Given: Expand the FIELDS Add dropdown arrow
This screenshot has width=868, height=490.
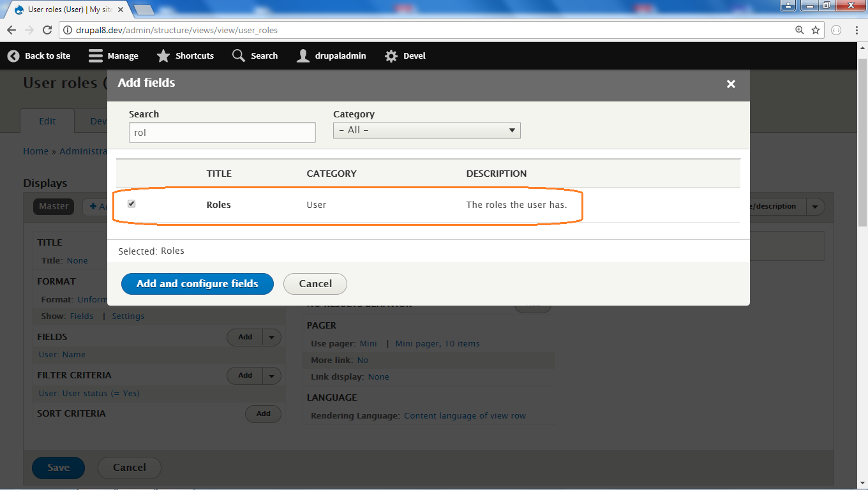Looking at the screenshot, I should coord(272,337).
